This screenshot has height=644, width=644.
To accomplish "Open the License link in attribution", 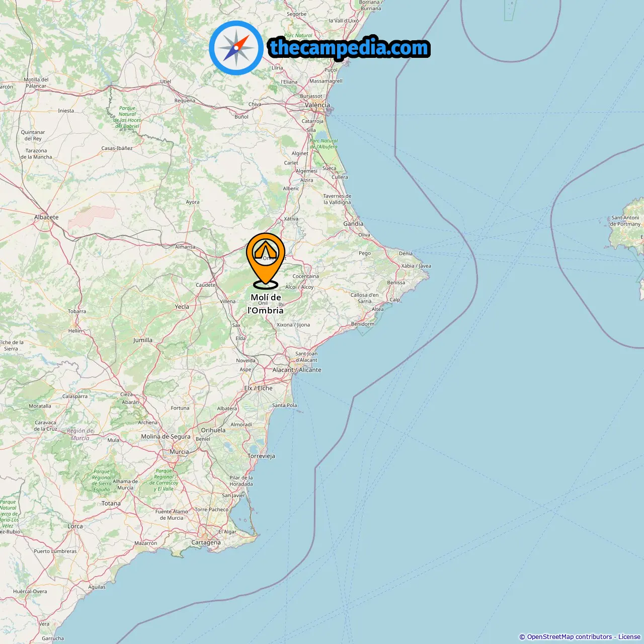I will [629, 637].
